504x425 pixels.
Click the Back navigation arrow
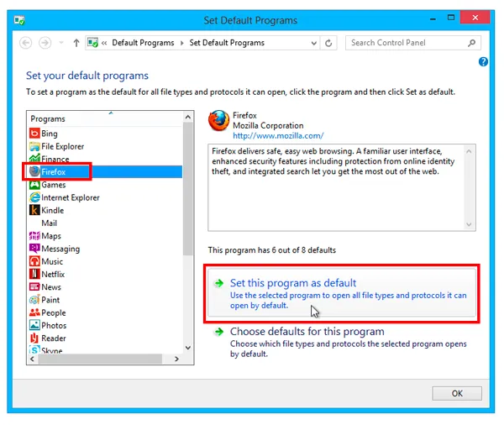(x=25, y=43)
